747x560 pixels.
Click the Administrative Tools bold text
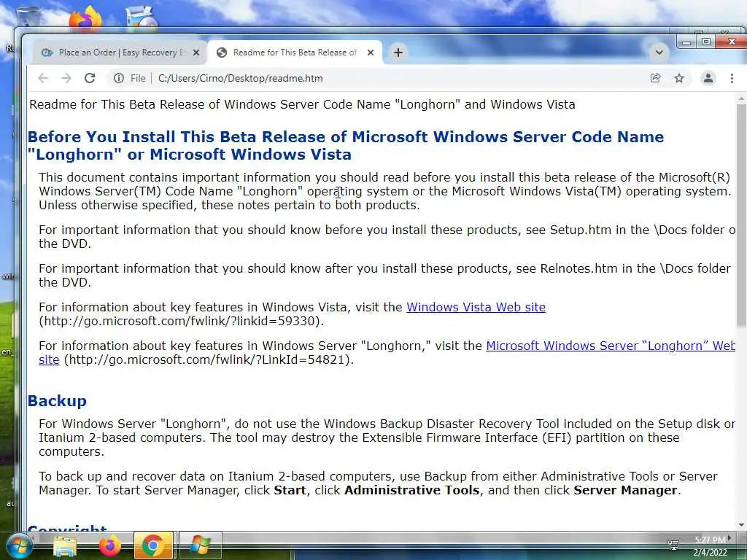pyautogui.click(x=411, y=490)
